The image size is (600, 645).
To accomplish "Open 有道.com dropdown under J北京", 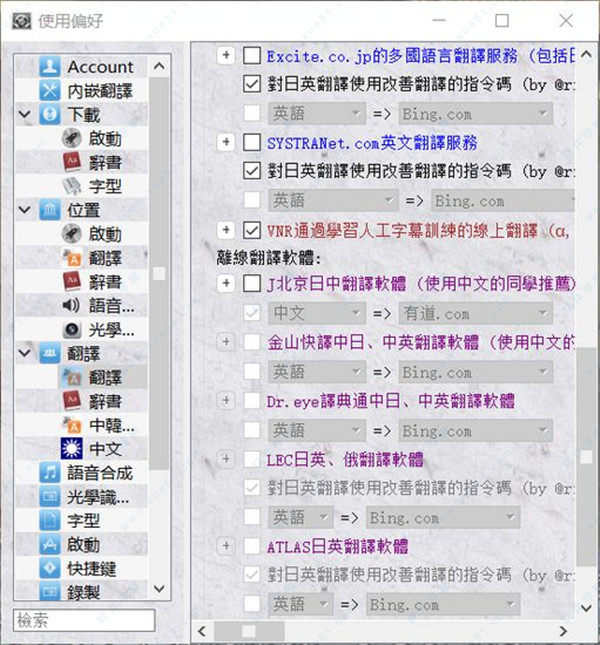I will point(476,313).
